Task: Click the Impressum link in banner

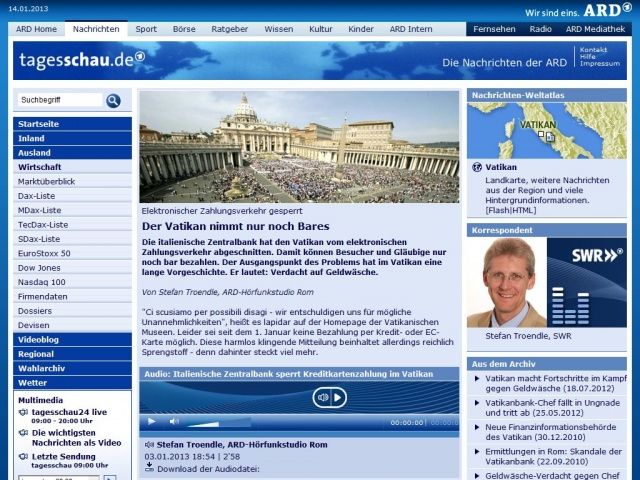Action: pyautogui.click(x=600, y=63)
